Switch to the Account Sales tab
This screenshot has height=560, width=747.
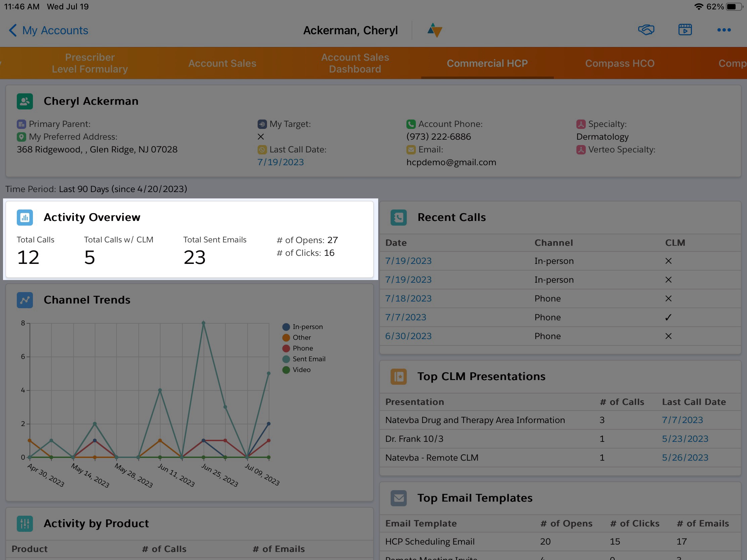click(x=222, y=63)
